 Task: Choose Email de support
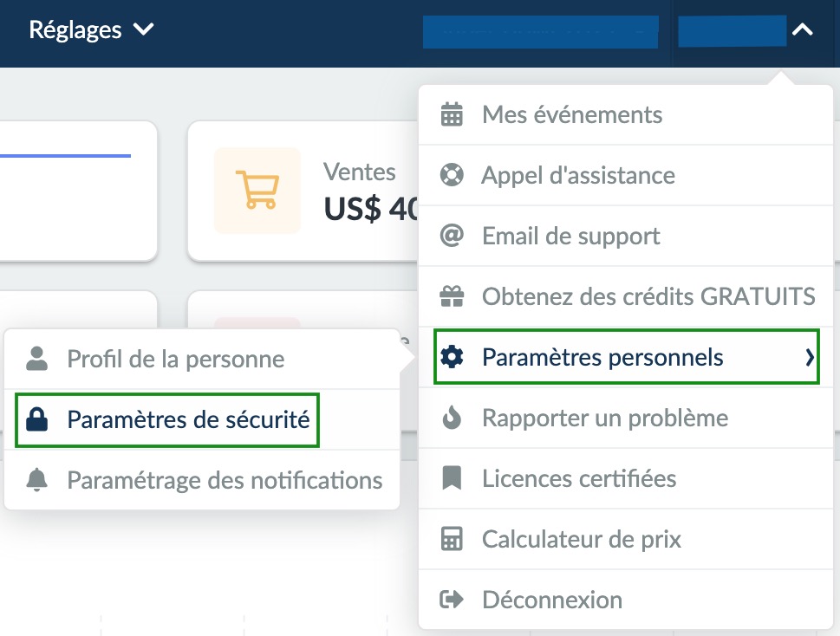(625, 236)
